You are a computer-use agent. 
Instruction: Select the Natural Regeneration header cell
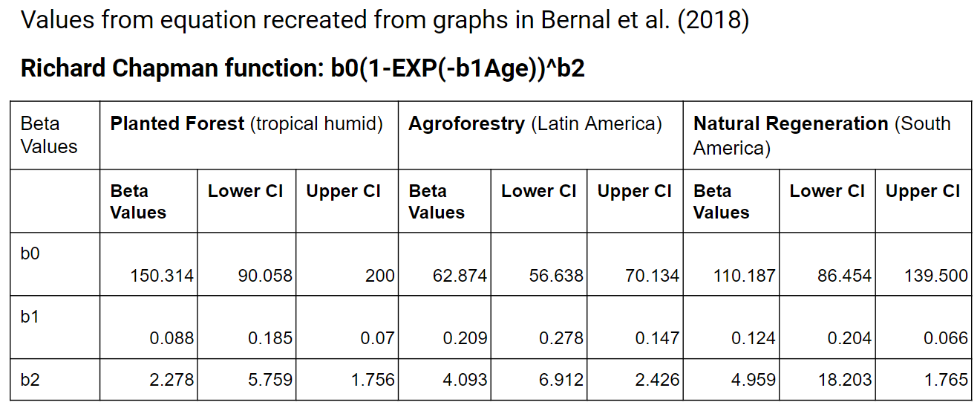tap(822, 135)
